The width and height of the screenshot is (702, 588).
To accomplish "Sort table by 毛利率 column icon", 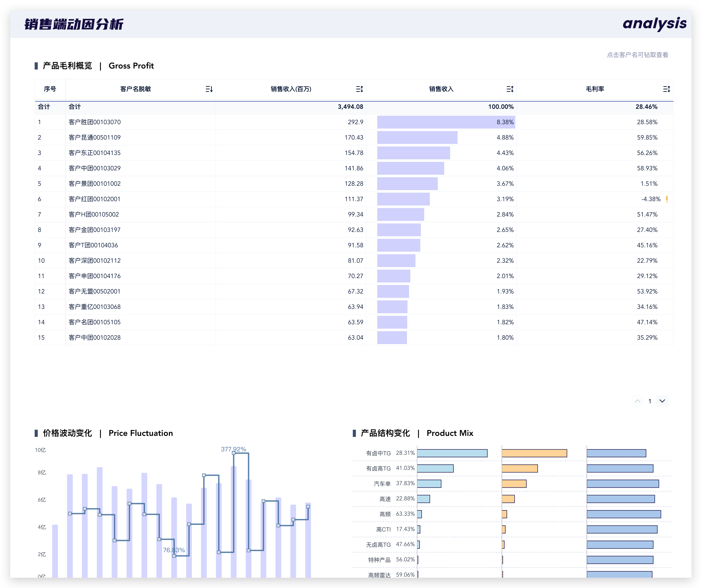I will 667,89.
